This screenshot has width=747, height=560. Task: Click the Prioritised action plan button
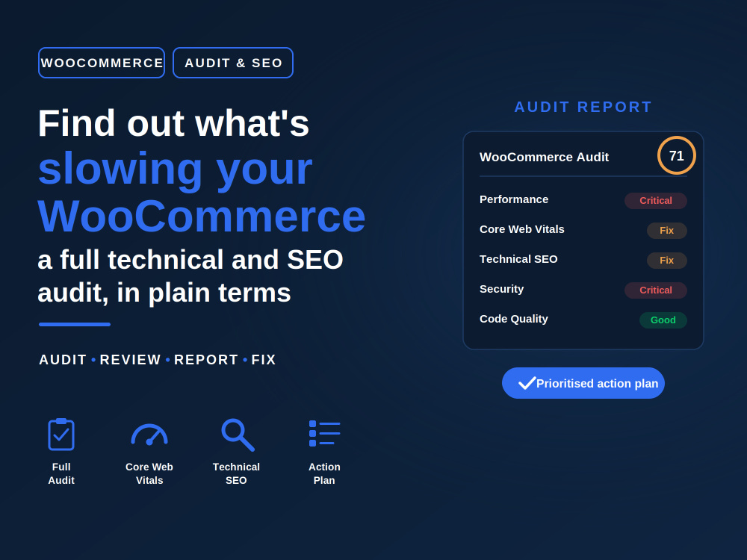click(583, 383)
